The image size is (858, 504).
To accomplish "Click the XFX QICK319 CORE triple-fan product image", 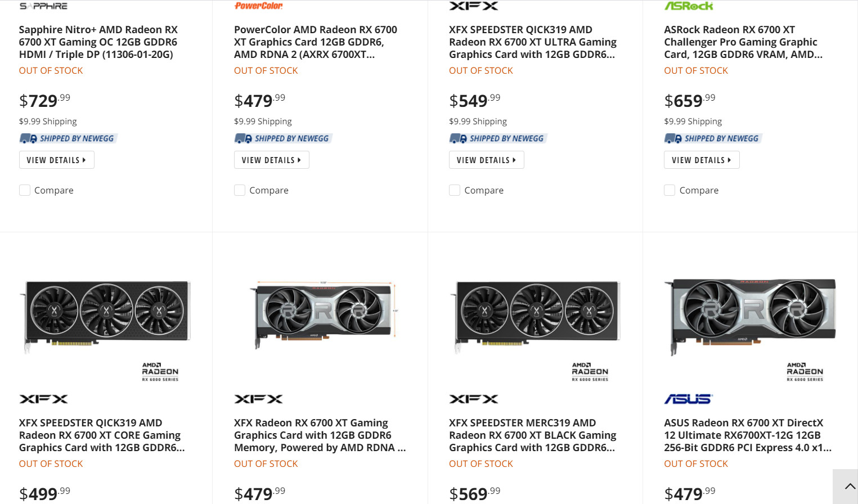I will pos(107,314).
